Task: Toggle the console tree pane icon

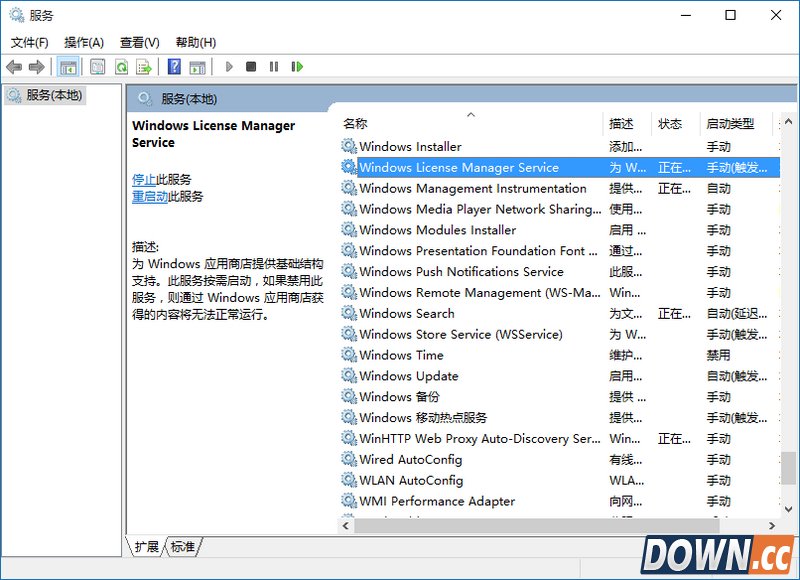Action: (68, 67)
